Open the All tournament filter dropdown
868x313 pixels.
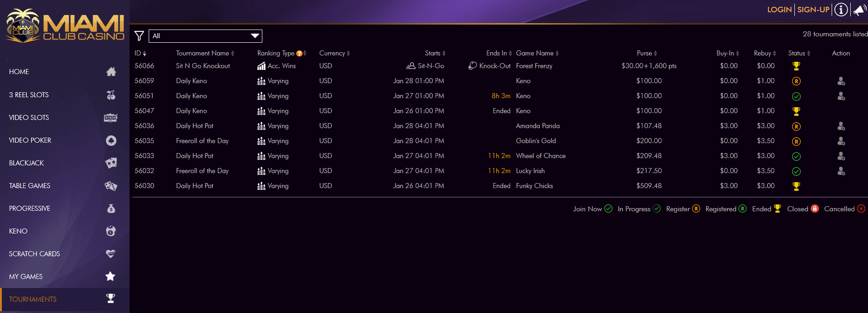coord(206,36)
